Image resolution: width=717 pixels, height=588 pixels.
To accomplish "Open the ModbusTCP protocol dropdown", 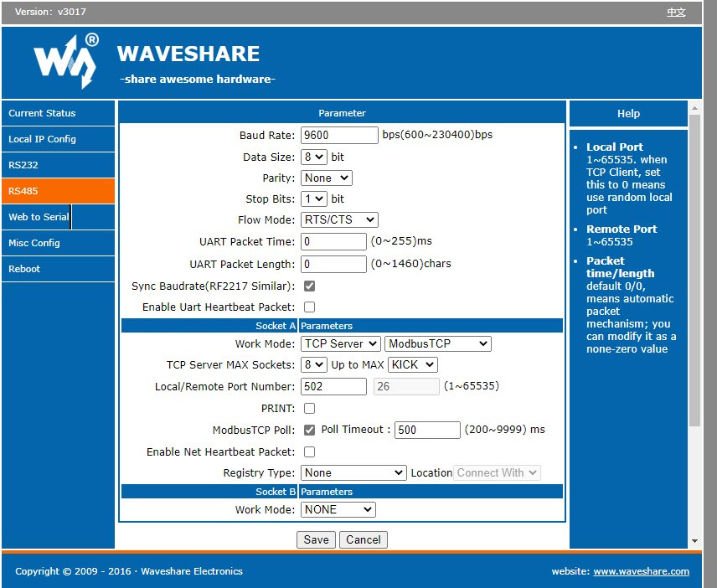I will pos(437,343).
